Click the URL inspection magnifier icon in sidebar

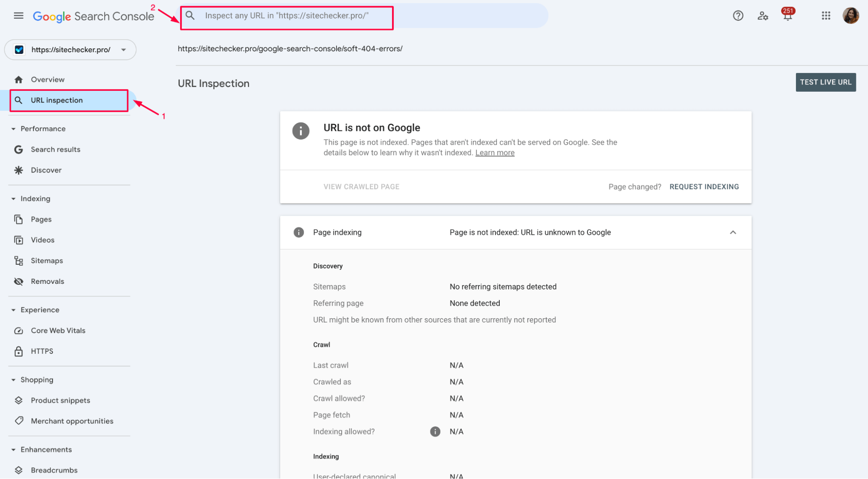[x=18, y=100]
